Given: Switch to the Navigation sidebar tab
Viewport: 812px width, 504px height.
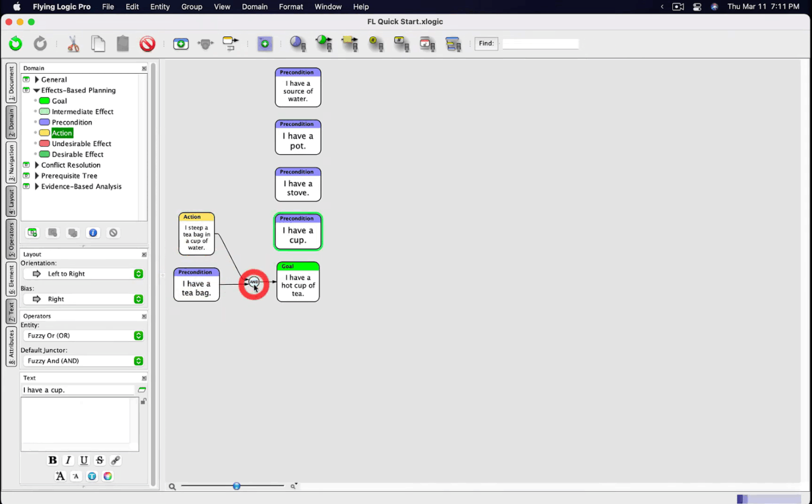Looking at the screenshot, I should tap(11, 162).
